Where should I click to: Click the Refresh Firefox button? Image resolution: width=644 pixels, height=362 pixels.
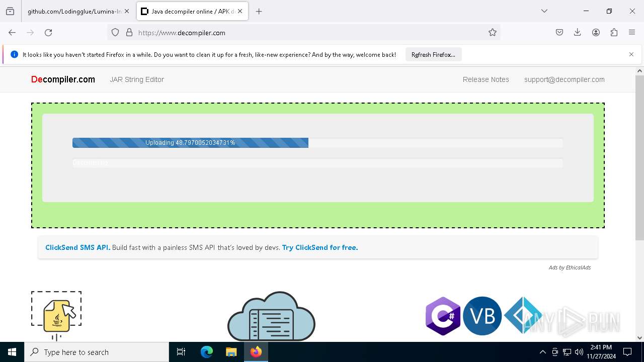tap(433, 54)
